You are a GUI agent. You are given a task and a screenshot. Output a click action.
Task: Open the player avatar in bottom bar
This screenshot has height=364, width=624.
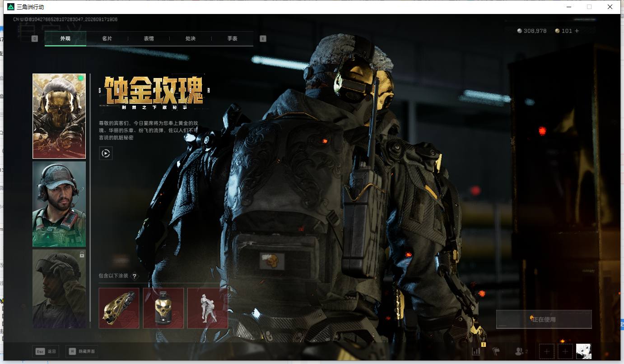(583, 351)
